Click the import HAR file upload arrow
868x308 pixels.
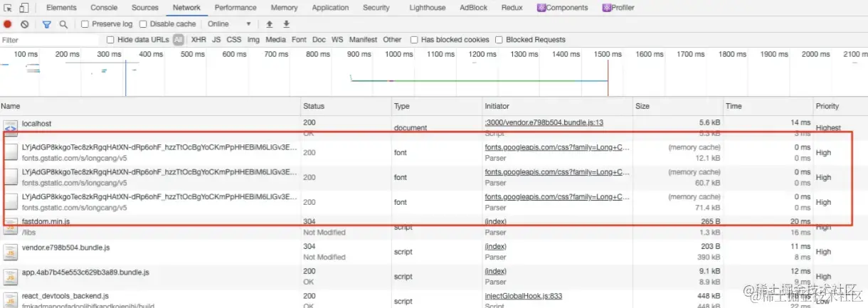[x=270, y=24]
